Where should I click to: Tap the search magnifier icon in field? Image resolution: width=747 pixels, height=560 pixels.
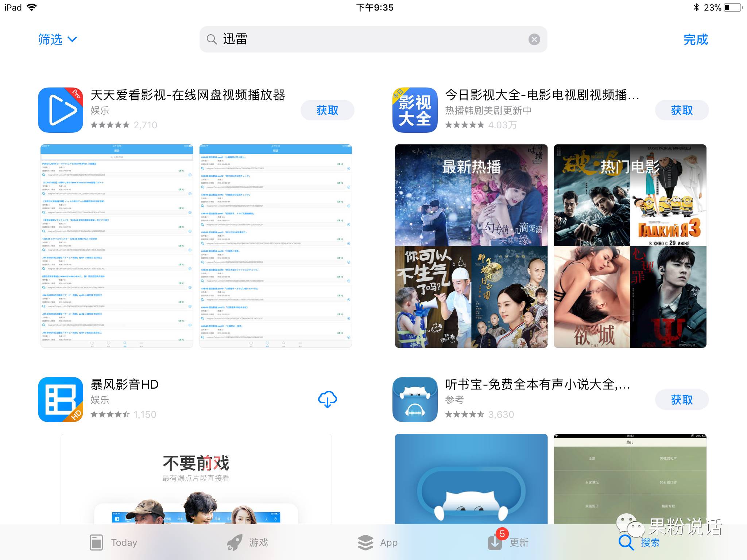coord(212,39)
